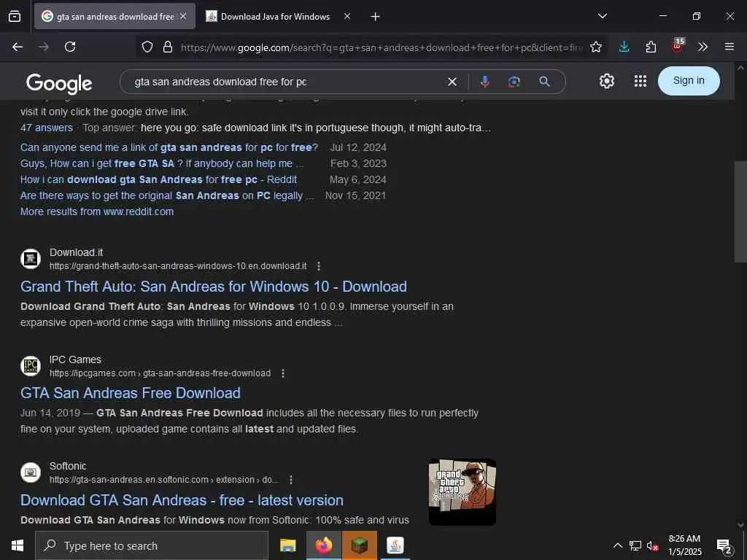Open Google apps grid
The height and width of the screenshot is (560, 747).
coord(640,81)
